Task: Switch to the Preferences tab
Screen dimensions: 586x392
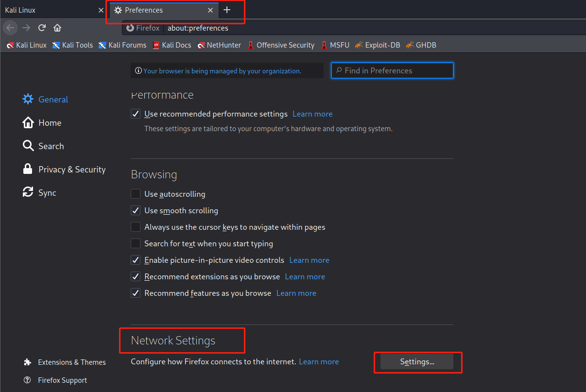Action: (x=164, y=10)
